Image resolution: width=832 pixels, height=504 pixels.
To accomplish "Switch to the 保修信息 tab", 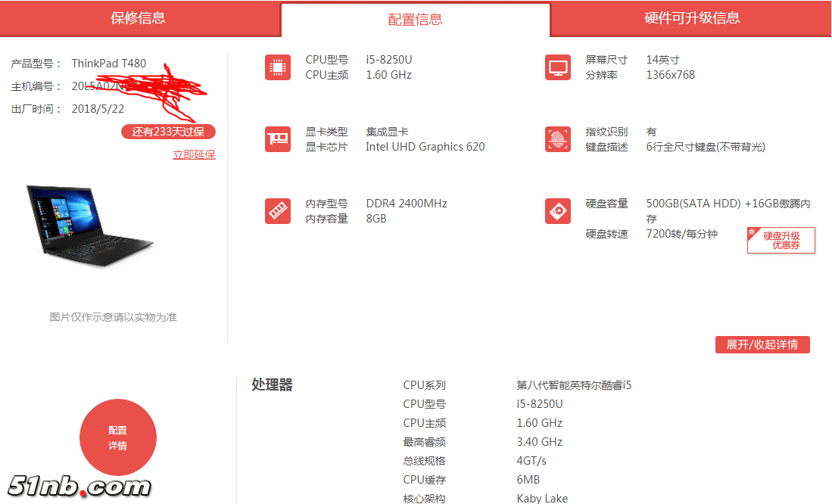I will [140, 18].
